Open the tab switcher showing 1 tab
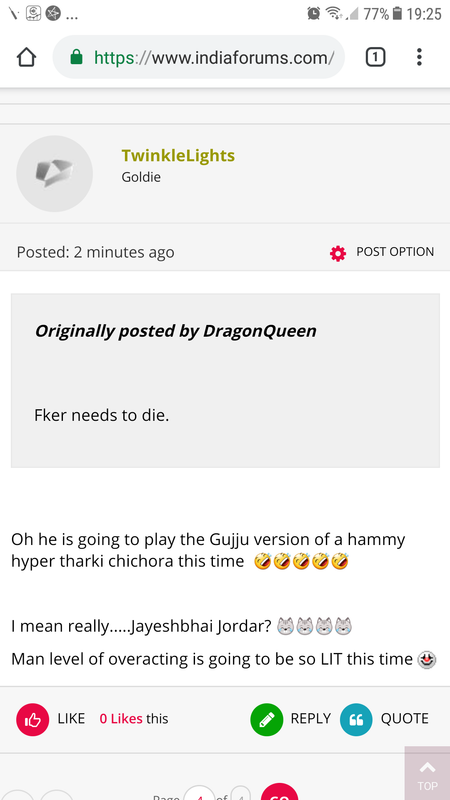This screenshot has width=450, height=800. click(375, 57)
